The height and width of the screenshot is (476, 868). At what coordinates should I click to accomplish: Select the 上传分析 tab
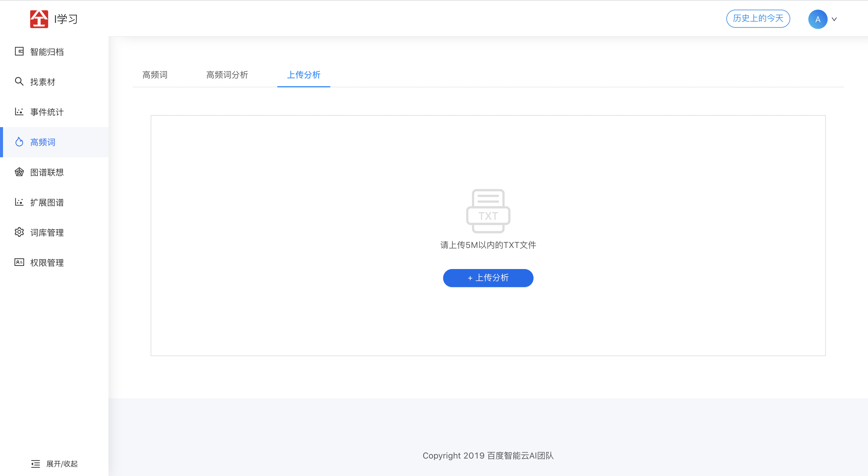pos(303,75)
